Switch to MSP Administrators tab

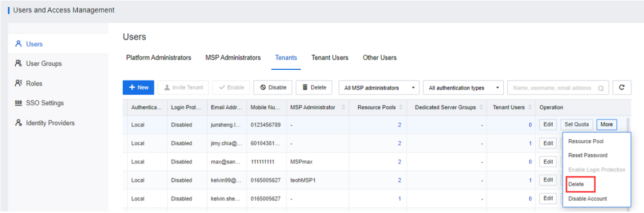click(x=233, y=58)
